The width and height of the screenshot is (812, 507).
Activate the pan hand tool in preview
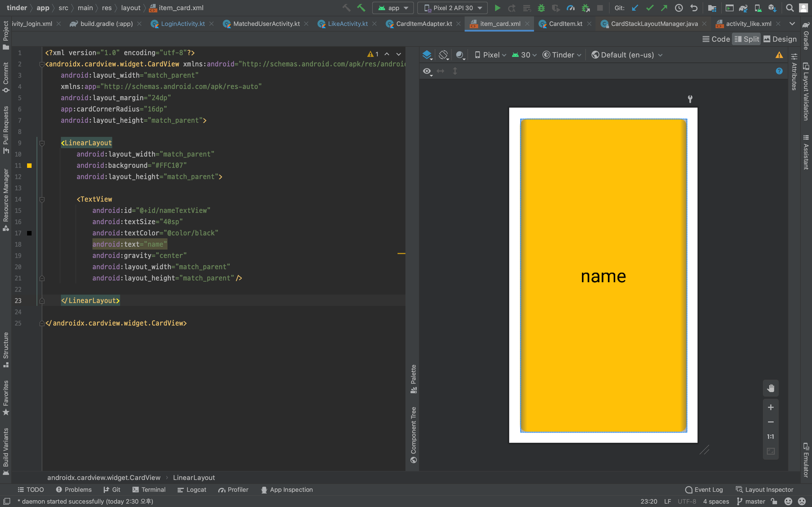click(x=770, y=388)
